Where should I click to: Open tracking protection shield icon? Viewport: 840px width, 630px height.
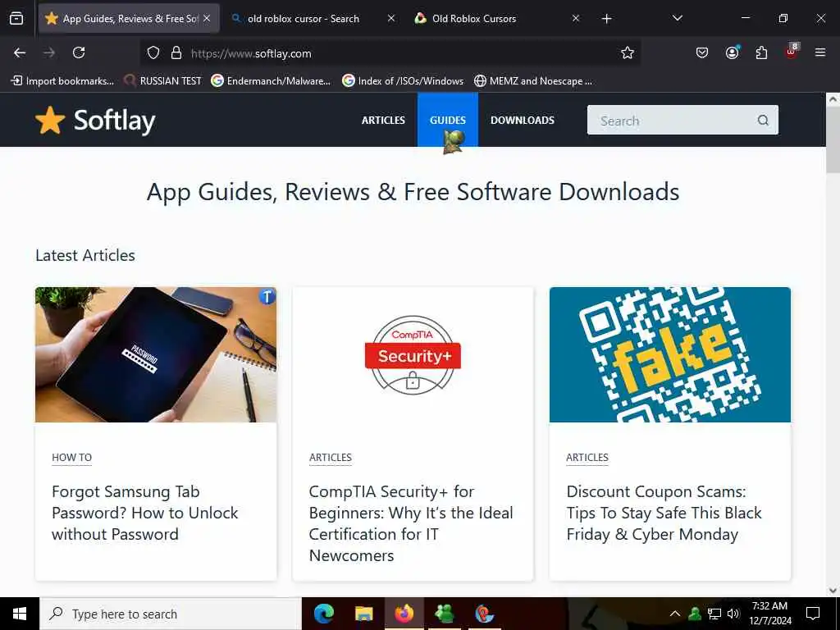(153, 53)
